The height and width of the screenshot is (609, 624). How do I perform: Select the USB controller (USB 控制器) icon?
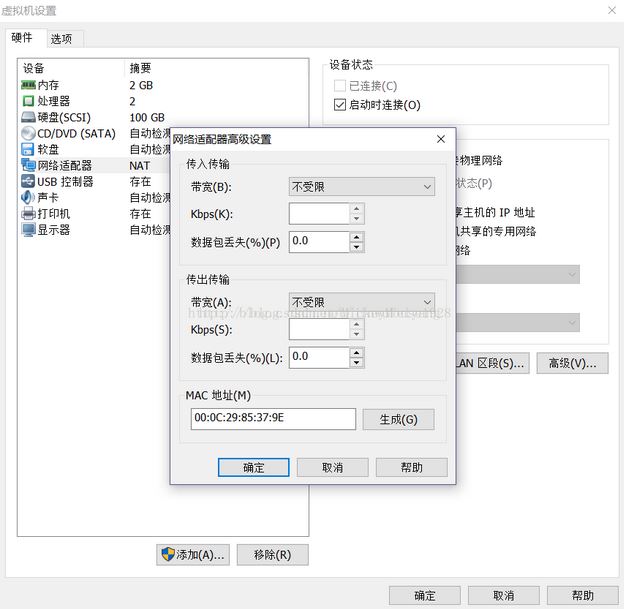tap(28, 182)
